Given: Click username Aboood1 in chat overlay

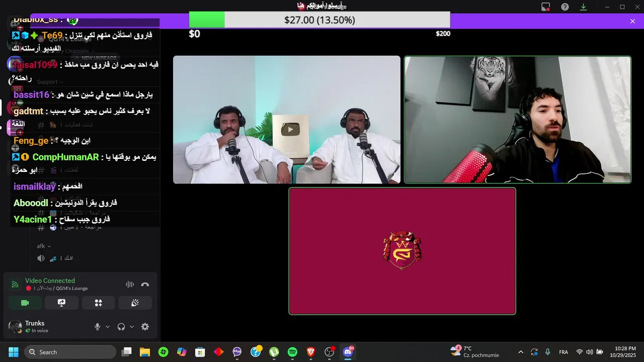Looking at the screenshot, I should pos(31,203).
